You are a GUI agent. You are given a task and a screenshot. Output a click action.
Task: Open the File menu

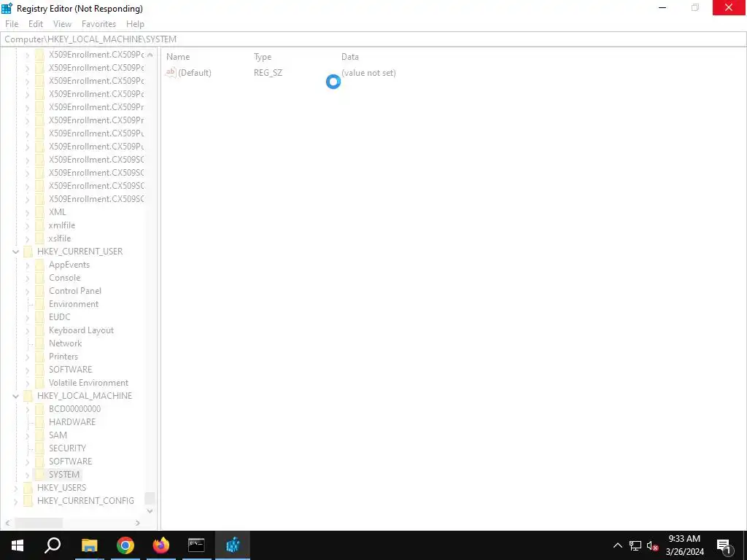[x=12, y=24]
